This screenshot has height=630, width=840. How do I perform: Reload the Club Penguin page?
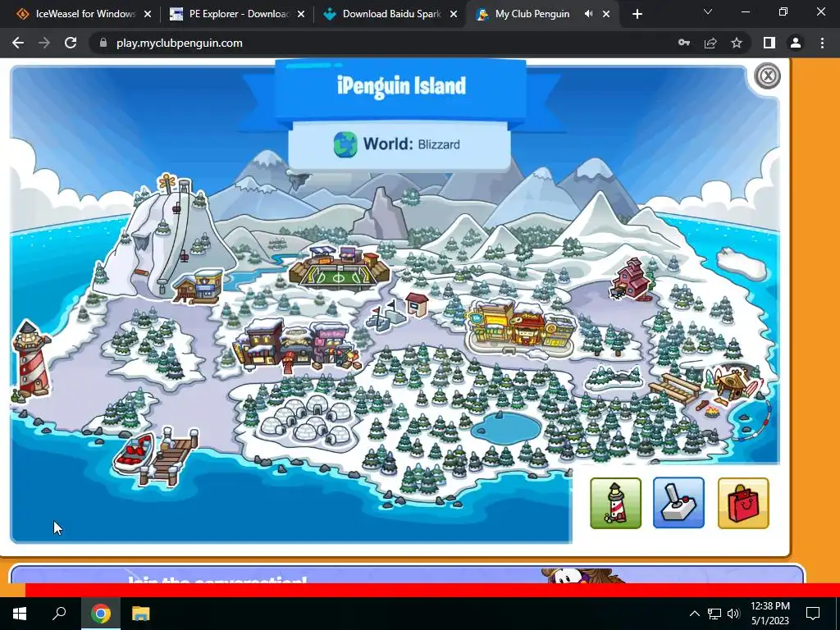[x=71, y=43]
